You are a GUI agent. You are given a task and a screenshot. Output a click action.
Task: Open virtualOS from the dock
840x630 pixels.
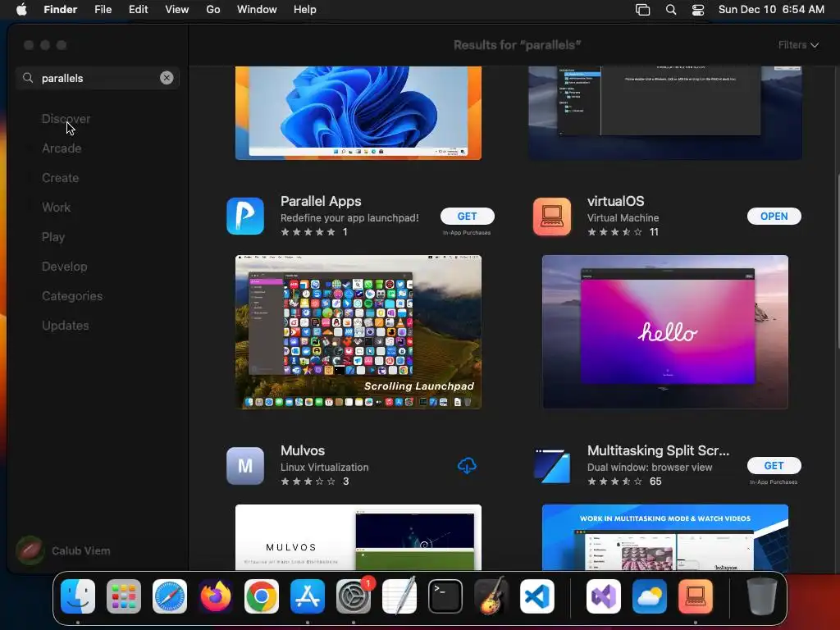pyautogui.click(x=696, y=596)
